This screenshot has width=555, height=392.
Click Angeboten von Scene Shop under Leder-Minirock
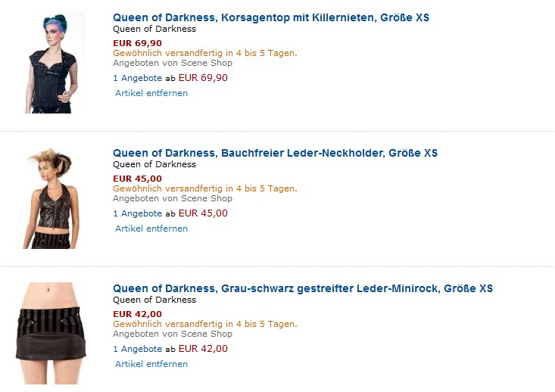pos(173,334)
